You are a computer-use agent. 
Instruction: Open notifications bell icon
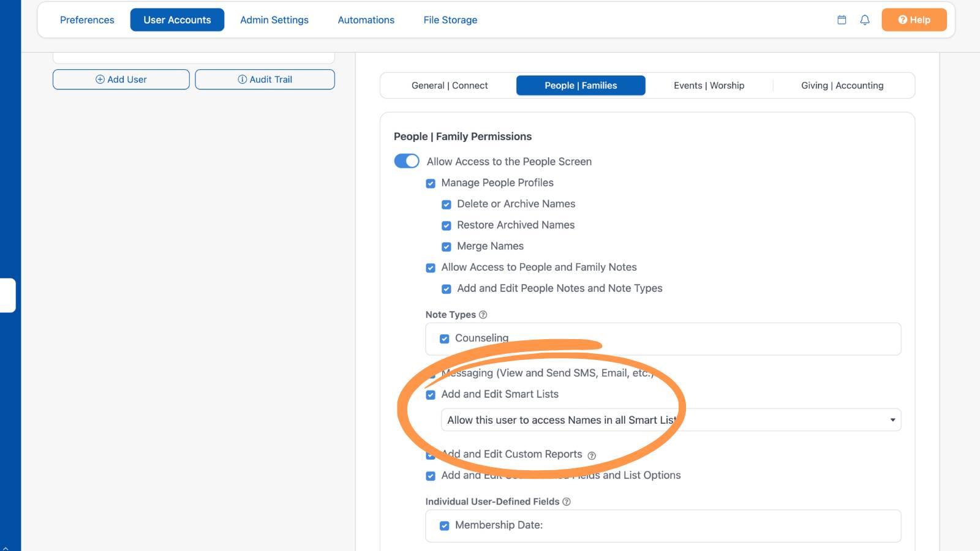(865, 20)
